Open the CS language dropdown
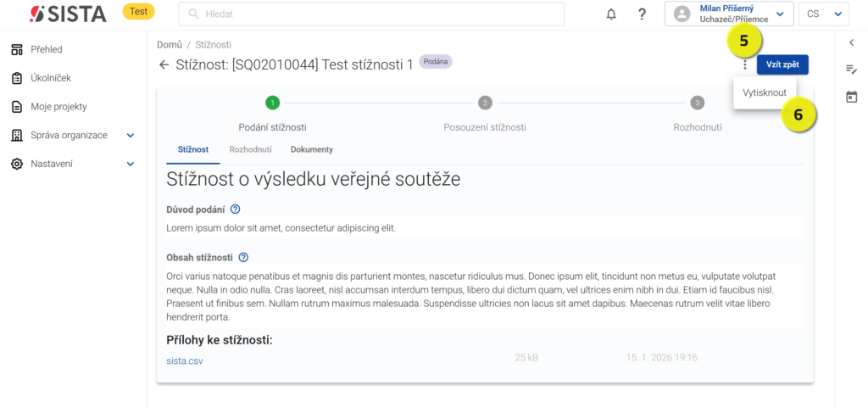 tap(823, 14)
